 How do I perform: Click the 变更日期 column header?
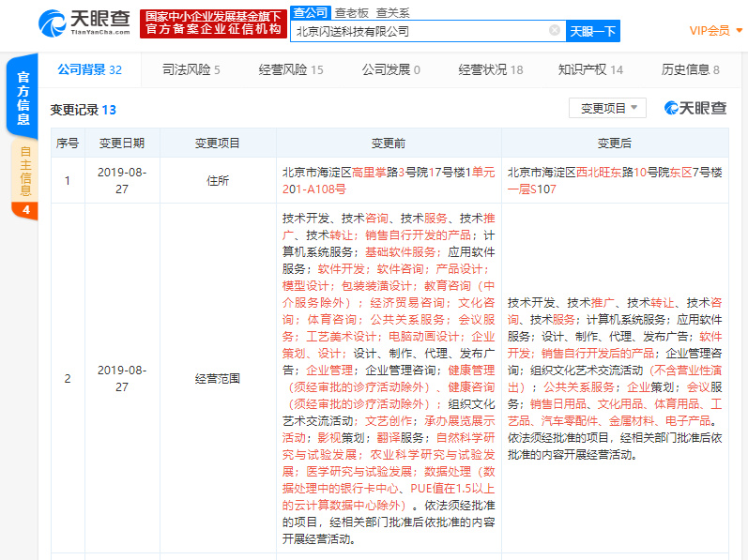[x=122, y=144]
